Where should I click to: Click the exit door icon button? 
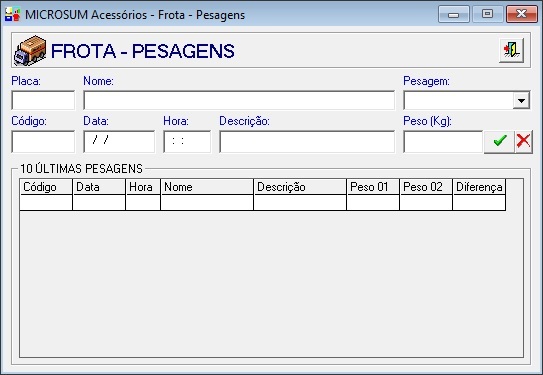coord(511,50)
